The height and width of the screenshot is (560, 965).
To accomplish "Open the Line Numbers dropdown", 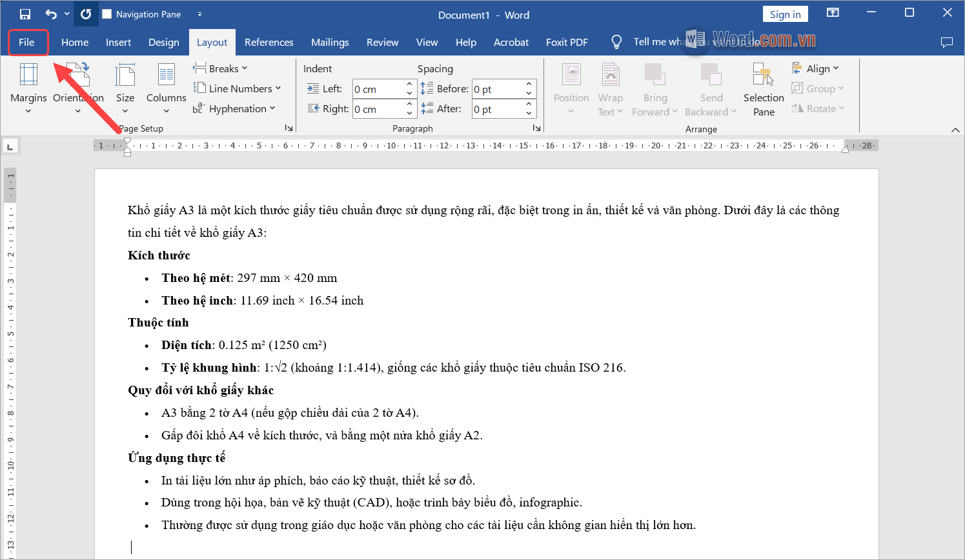I will click(238, 88).
